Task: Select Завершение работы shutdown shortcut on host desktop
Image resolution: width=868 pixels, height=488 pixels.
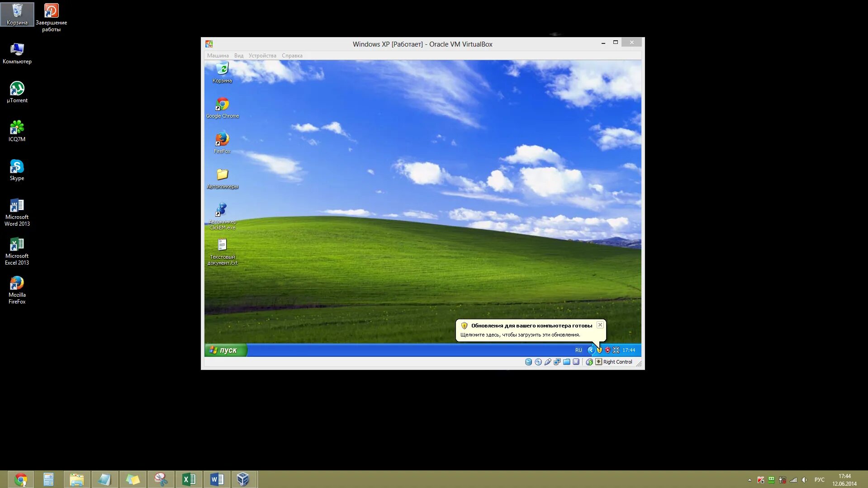Action: point(51,18)
